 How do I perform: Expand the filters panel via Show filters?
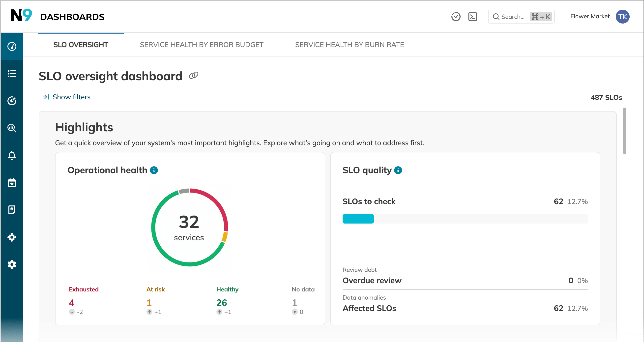71,97
